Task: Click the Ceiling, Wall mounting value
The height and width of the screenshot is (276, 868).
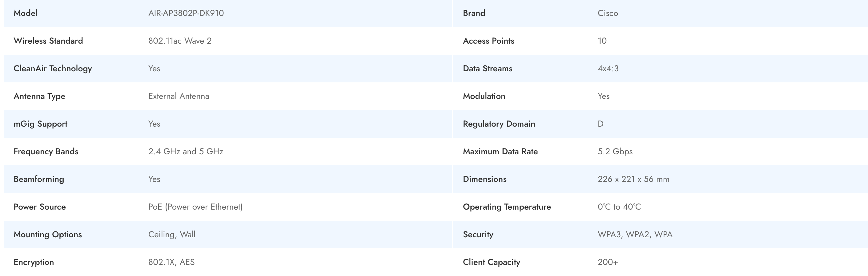Action: point(172,234)
